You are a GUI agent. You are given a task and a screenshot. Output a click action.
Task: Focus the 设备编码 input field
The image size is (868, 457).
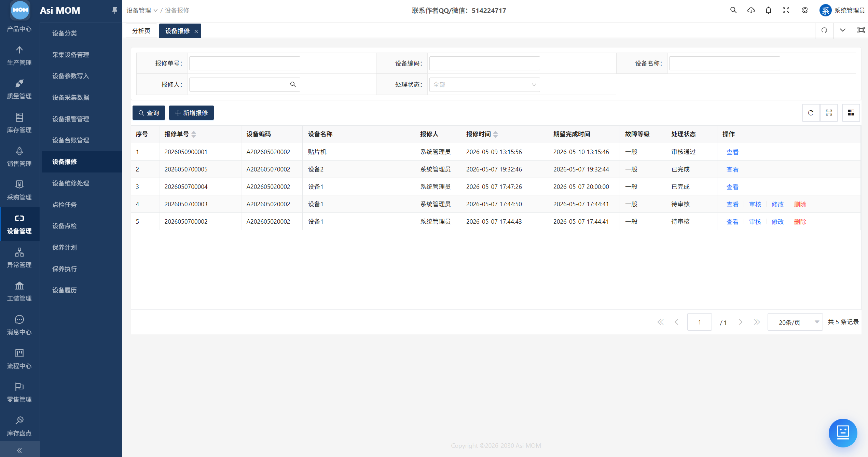tap(484, 63)
